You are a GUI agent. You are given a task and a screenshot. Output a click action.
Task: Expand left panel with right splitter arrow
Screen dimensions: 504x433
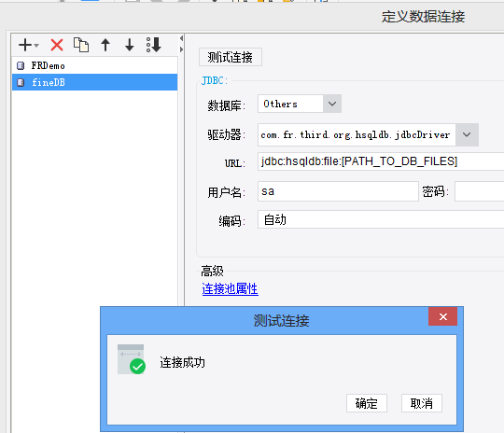[182, 49]
